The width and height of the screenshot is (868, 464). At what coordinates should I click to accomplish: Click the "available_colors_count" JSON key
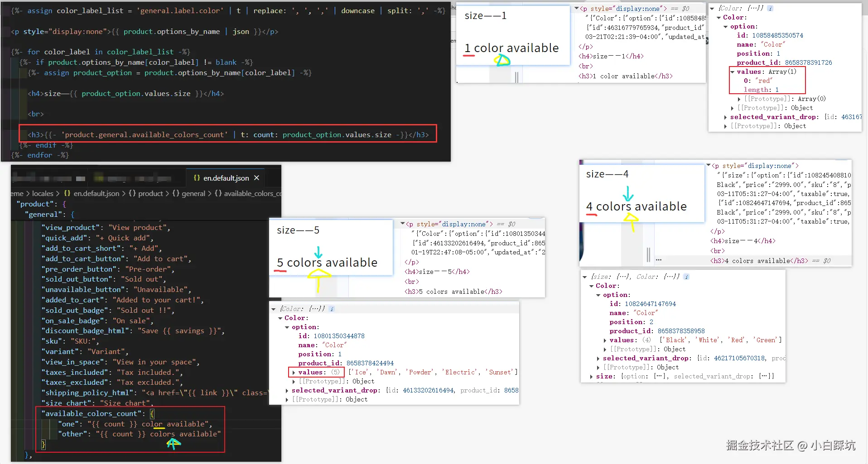coord(91,413)
